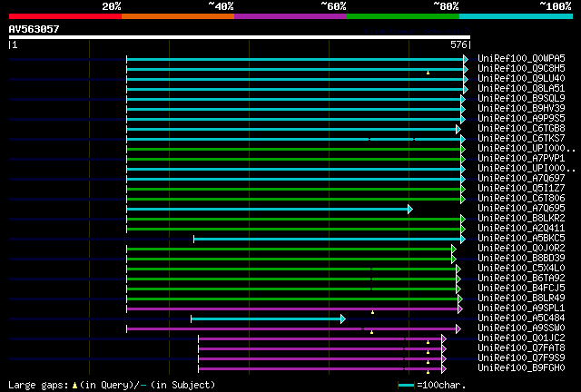Viewport: 581px width, 392px height.
Task: Click the yellow gap marker under the A9SSW0 bar
Action: [371, 332]
